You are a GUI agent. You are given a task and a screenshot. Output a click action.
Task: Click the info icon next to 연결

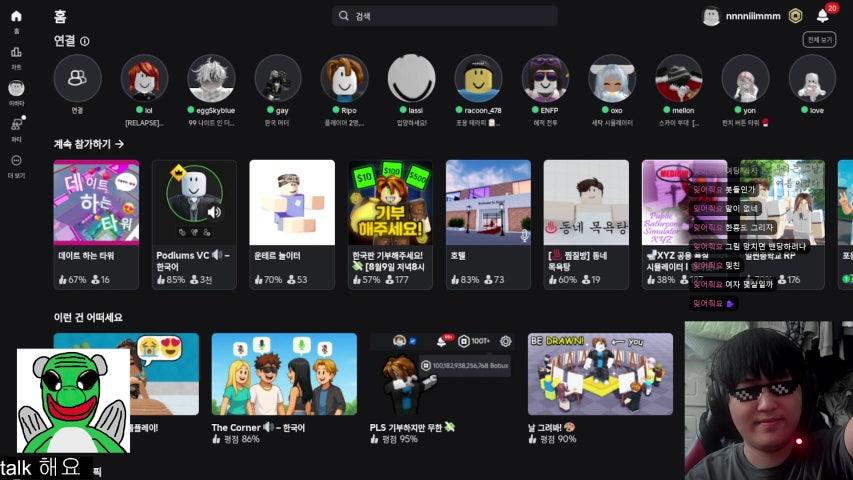pos(85,41)
